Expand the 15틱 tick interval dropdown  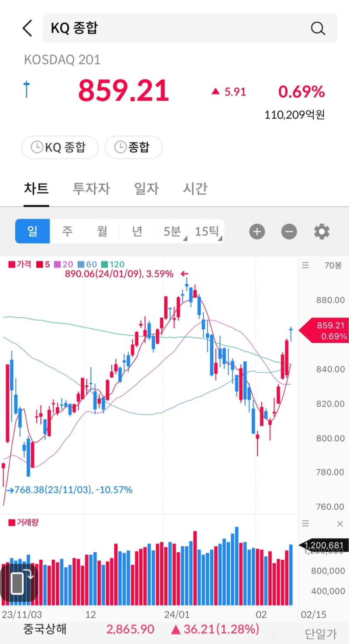[207, 231]
